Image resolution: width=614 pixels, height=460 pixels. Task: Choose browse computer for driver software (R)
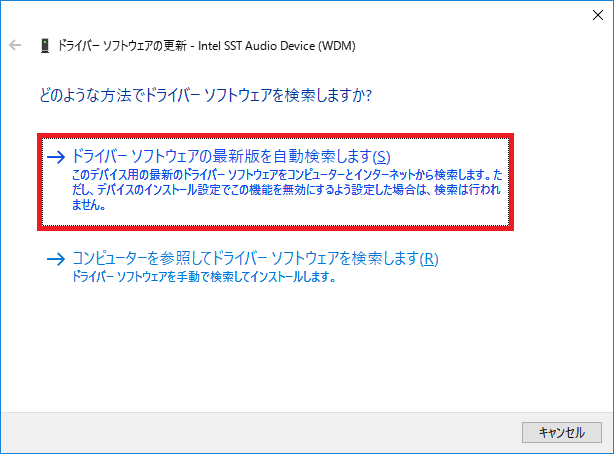click(242, 267)
